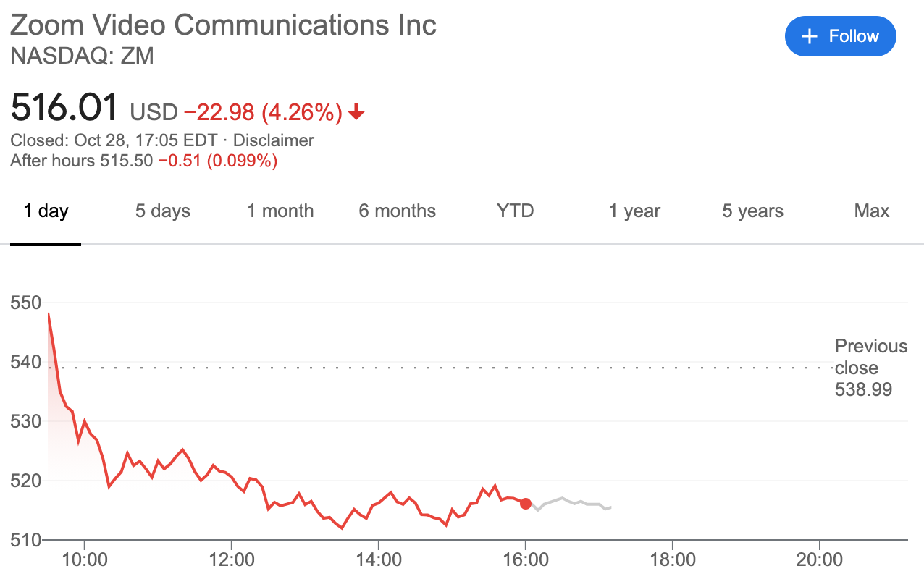Show the 1 month chart
The height and width of the screenshot is (579, 924).
[280, 211]
